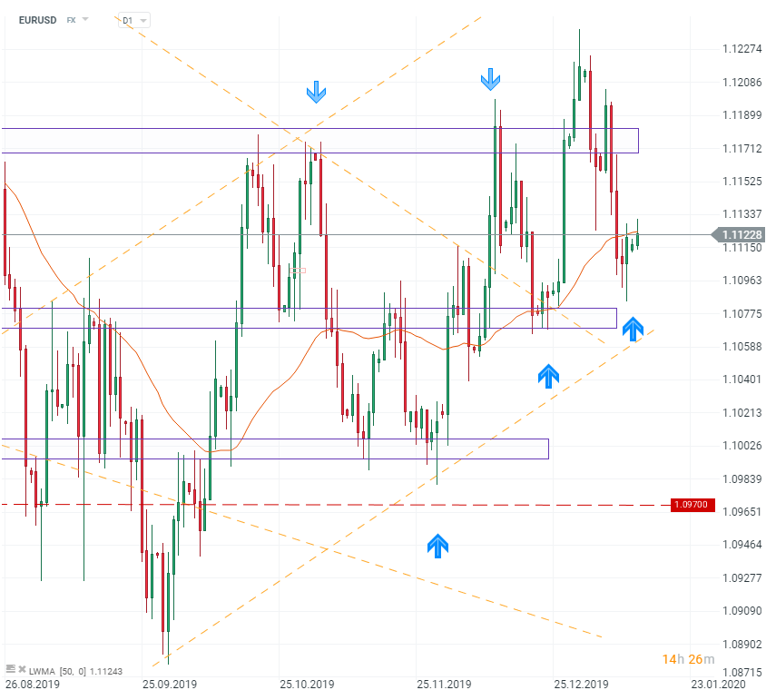Click the current price tag 1.11228
The width and height of the screenshot is (776, 700).
coord(739,234)
